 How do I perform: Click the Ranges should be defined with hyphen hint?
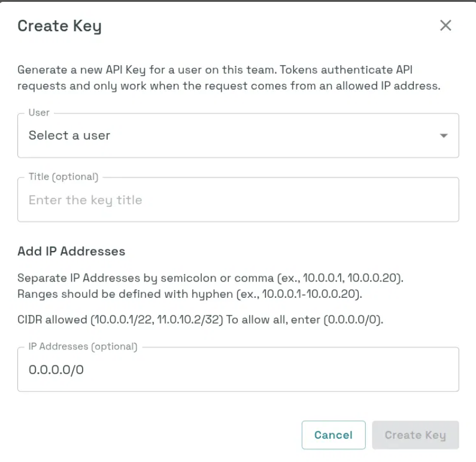coord(190,294)
